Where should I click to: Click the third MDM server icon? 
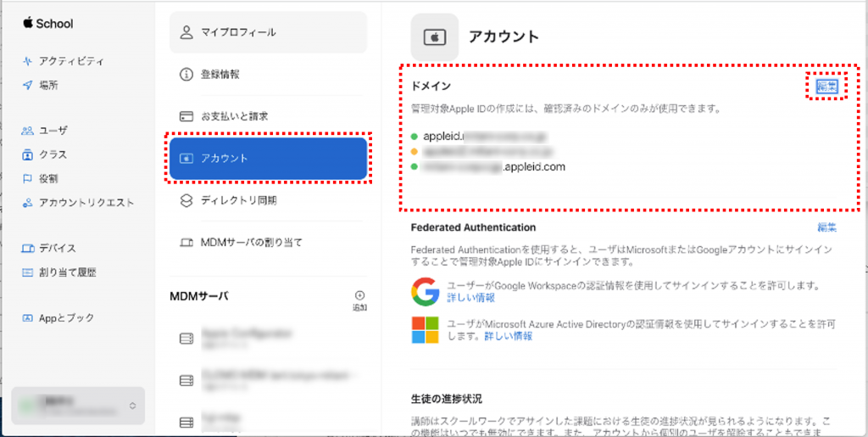point(186,423)
